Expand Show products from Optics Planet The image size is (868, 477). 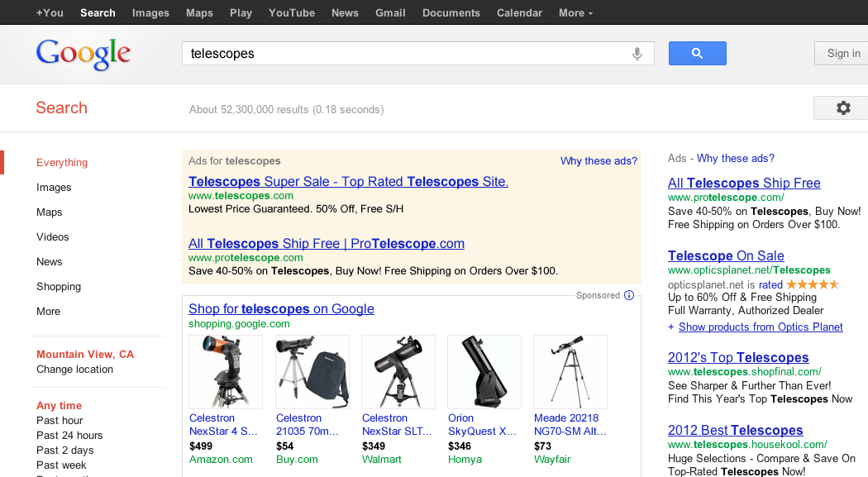tap(761, 327)
